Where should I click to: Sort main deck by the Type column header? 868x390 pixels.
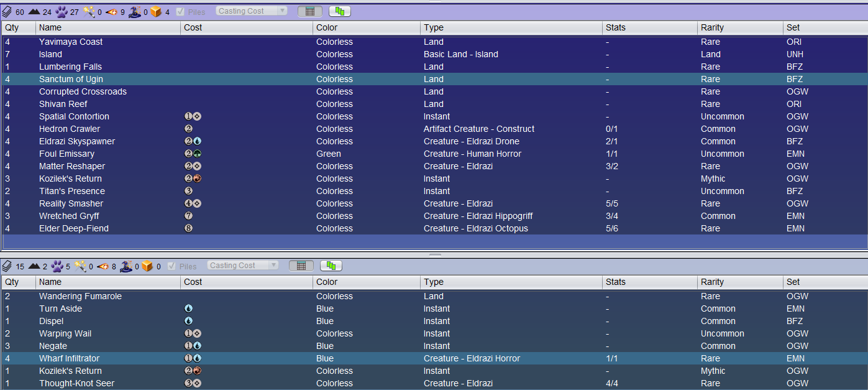point(511,27)
